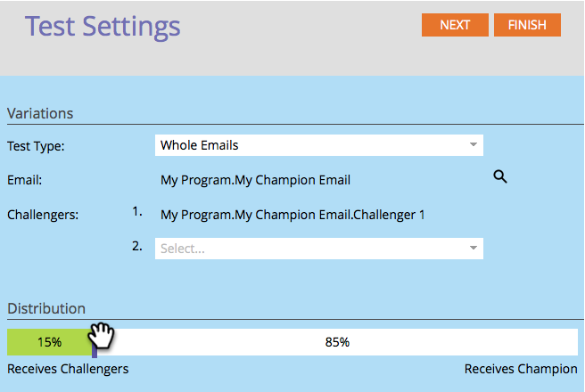Click the Challengers label
The width and height of the screenshot is (585, 392).
pos(41,215)
